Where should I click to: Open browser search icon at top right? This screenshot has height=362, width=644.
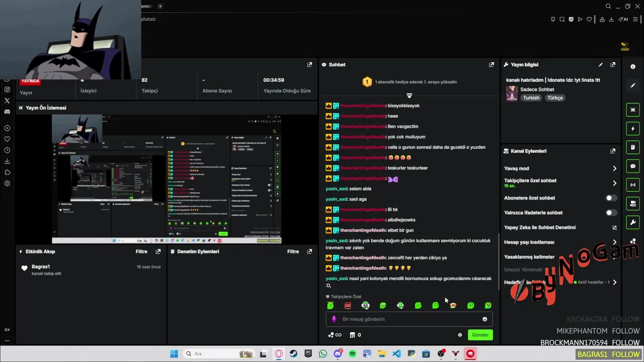pos(608,7)
